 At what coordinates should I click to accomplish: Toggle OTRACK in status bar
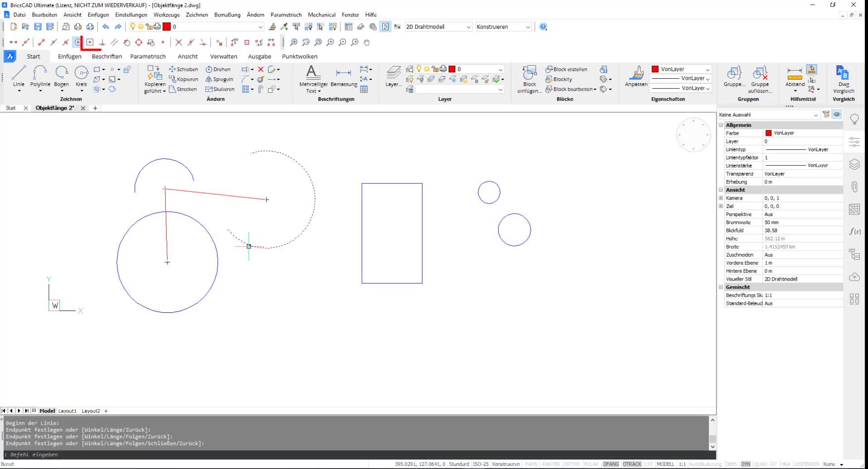point(632,464)
